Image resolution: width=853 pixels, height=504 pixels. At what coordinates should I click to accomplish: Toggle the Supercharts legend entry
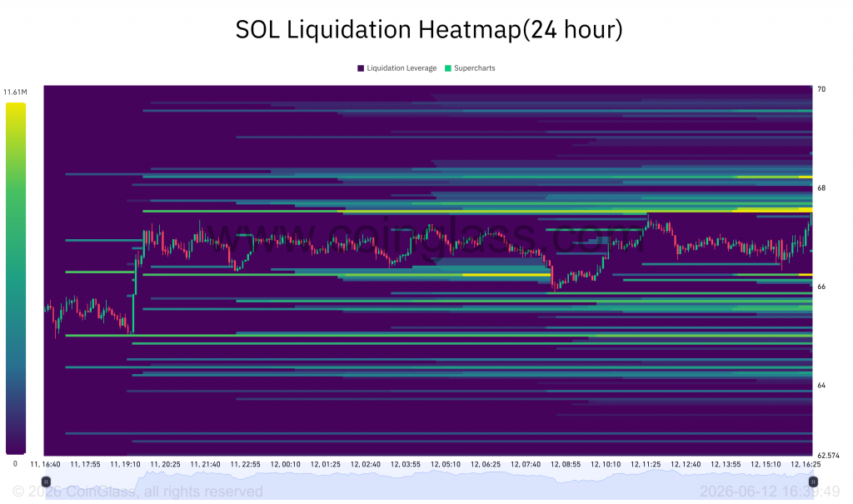point(470,68)
